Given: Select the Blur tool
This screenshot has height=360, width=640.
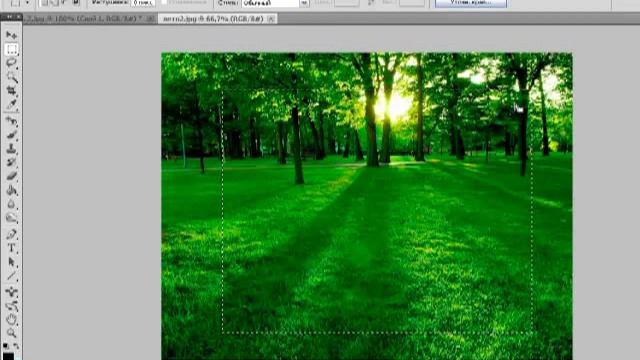Looking at the screenshot, I should pos(11,204).
